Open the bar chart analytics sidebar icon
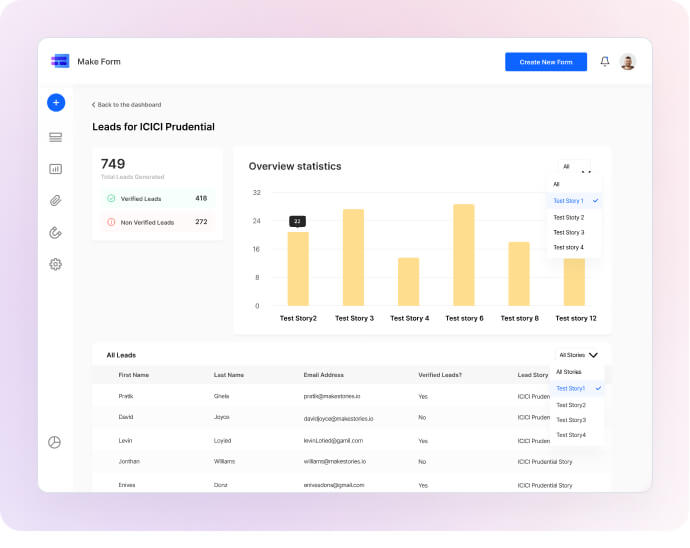 tap(55, 169)
